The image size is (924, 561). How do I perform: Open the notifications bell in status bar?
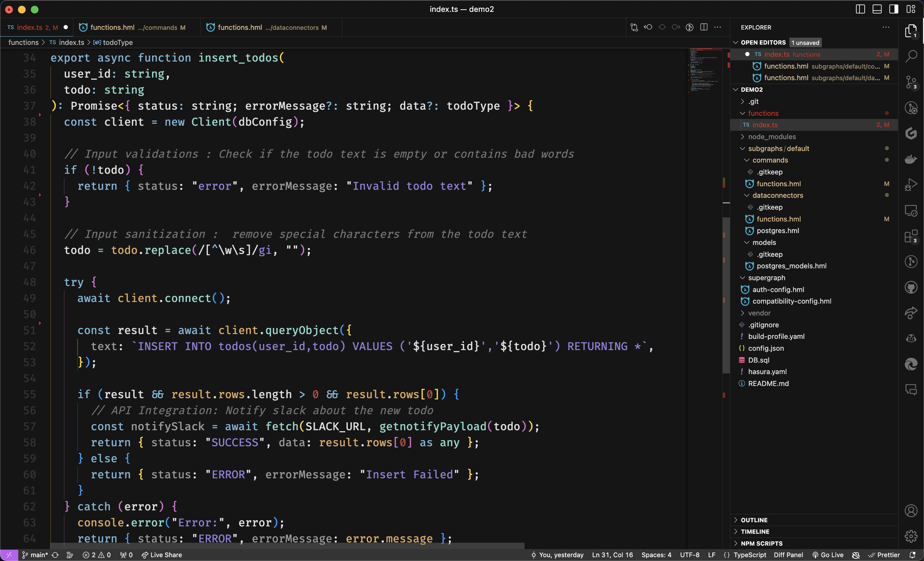click(913, 555)
